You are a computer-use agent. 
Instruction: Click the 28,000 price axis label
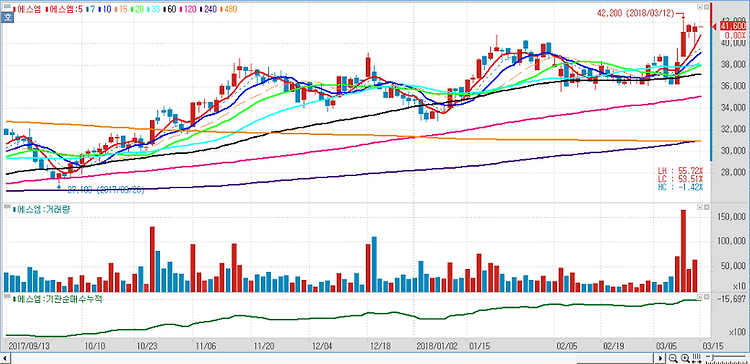[734, 172]
